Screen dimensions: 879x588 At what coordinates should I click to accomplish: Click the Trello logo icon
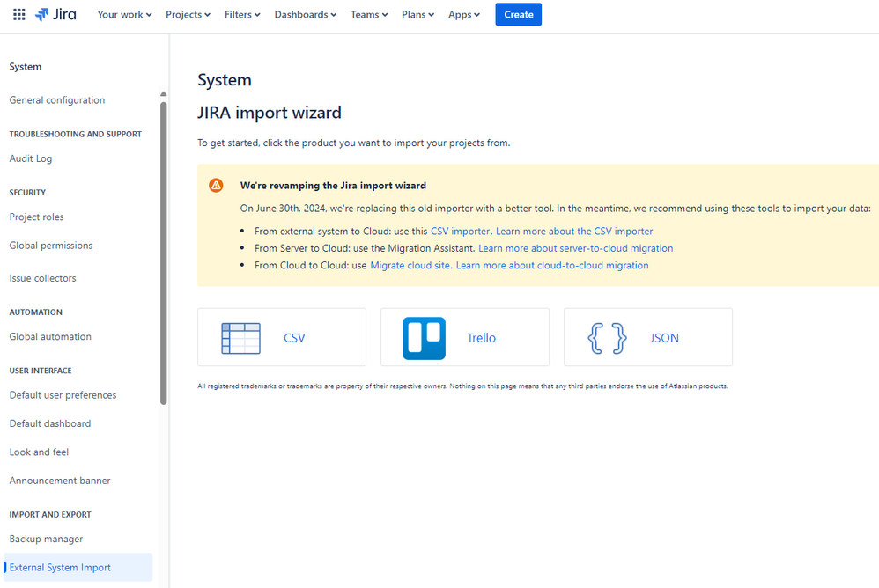coord(424,338)
